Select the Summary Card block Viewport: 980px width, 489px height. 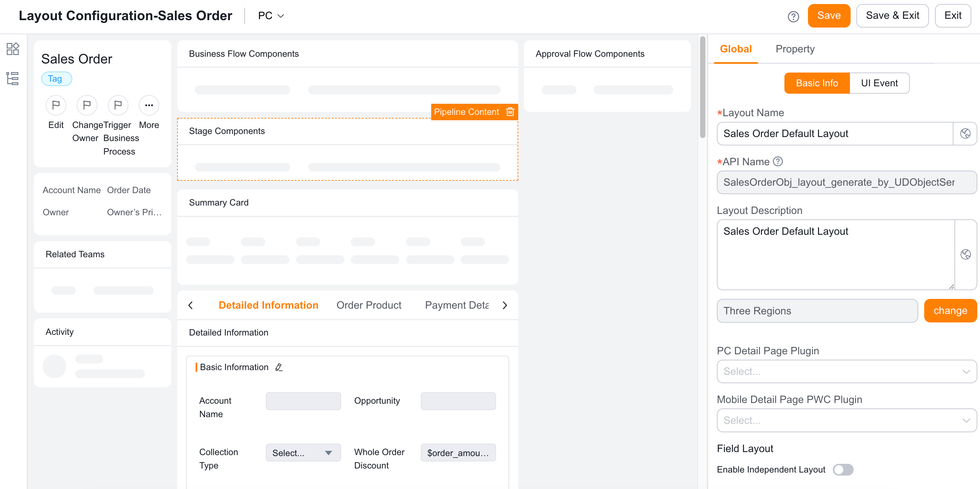[x=348, y=237]
